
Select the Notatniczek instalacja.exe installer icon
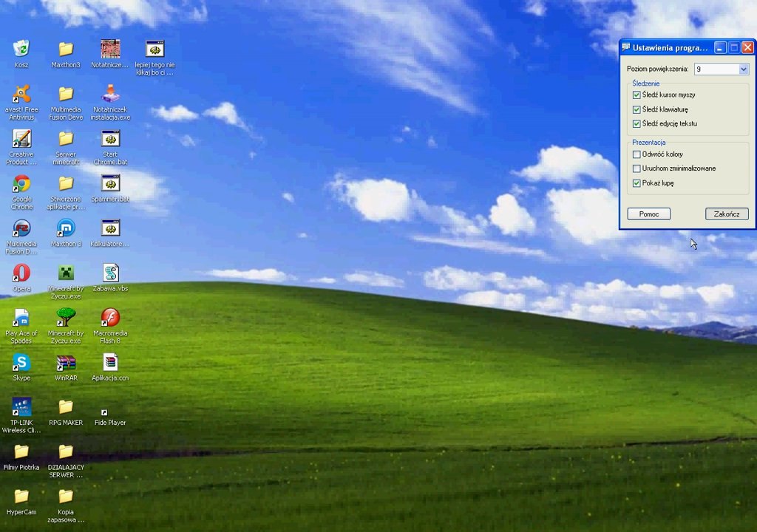pos(110,94)
